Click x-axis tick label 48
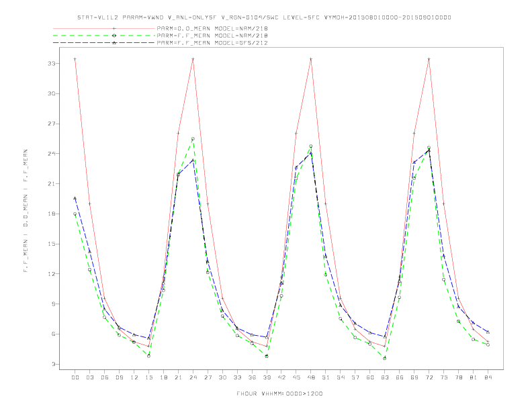Image resolution: width=532 pixels, height=411 pixels. tap(311, 377)
